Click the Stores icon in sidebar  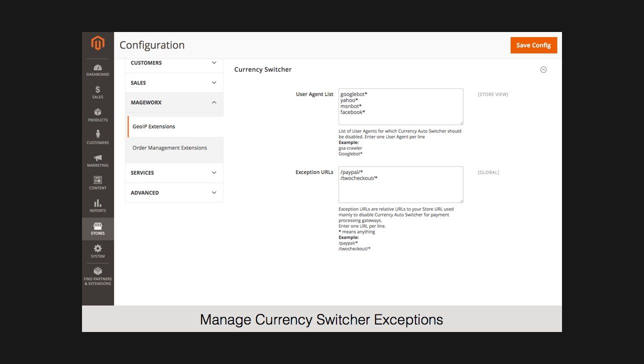97,228
